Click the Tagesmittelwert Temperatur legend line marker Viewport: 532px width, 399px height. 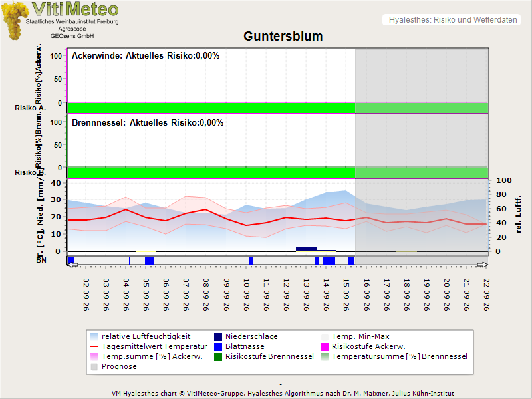[x=94, y=346]
